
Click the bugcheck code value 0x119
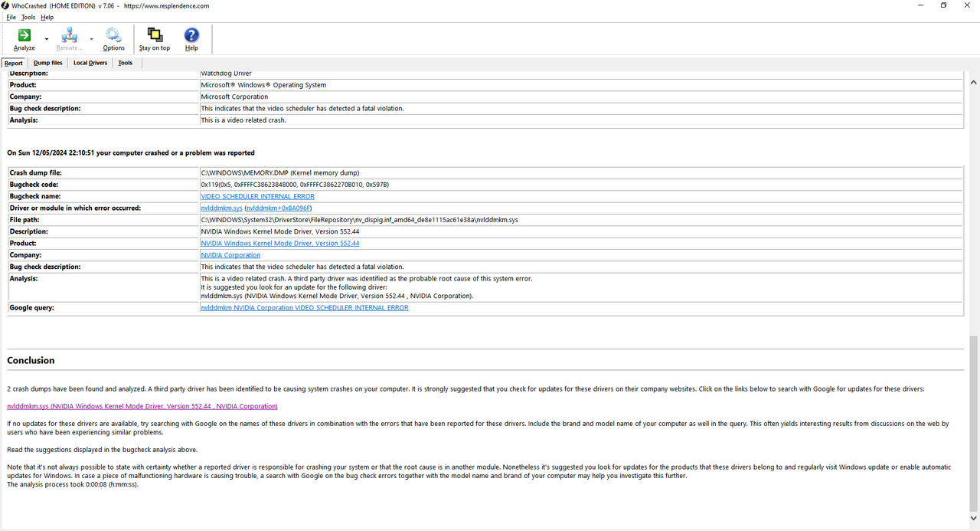295,185
